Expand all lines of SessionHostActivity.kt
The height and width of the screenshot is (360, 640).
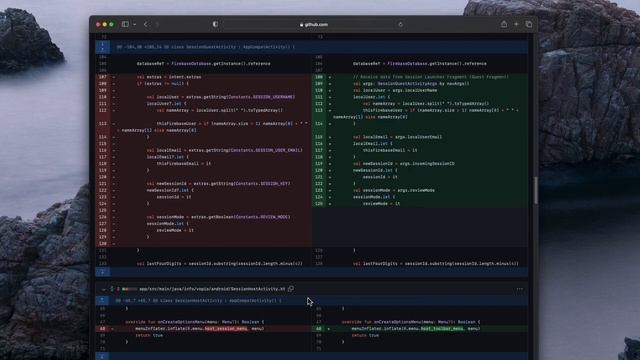[x=111, y=289]
